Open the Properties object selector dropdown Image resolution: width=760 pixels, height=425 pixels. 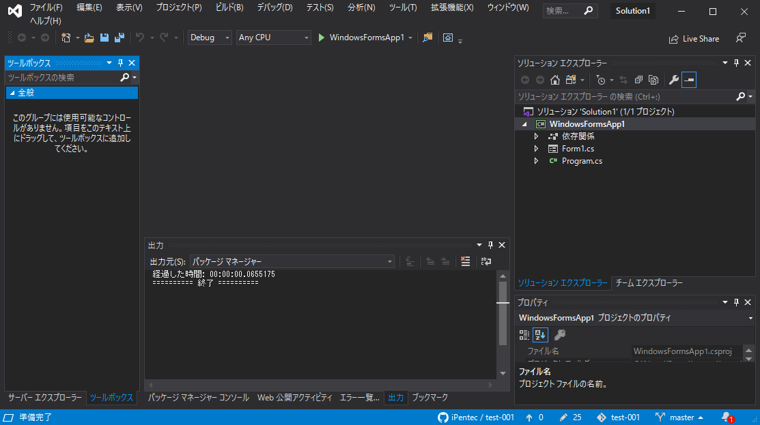click(750, 318)
